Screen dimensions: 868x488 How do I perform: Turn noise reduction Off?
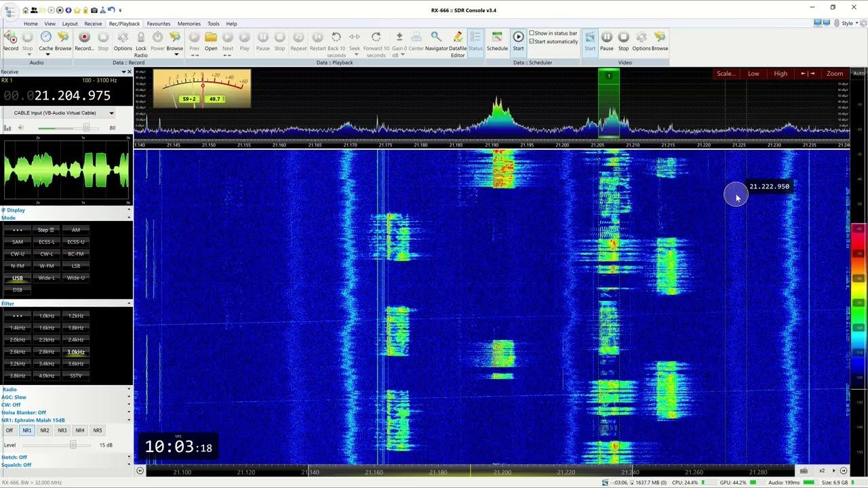coord(9,430)
